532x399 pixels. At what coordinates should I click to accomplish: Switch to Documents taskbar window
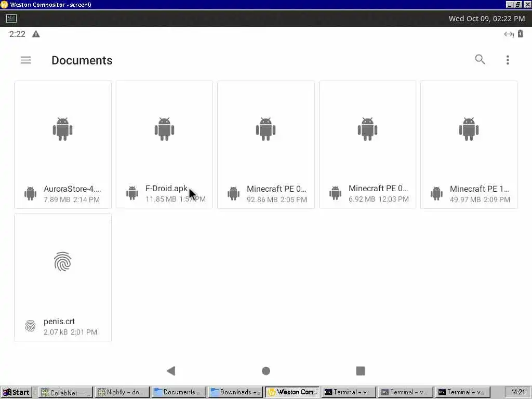pos(179,392)
